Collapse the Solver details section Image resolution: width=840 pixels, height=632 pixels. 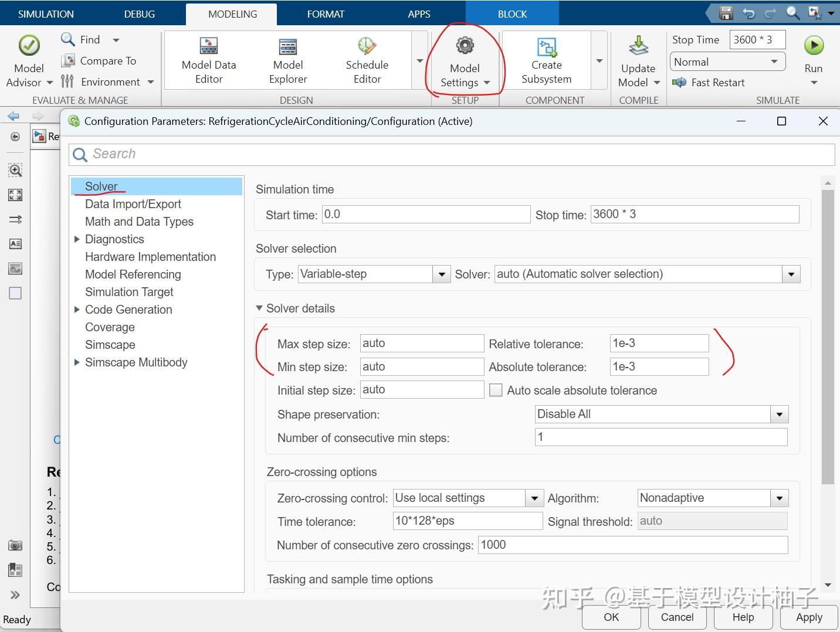[259, 308]
